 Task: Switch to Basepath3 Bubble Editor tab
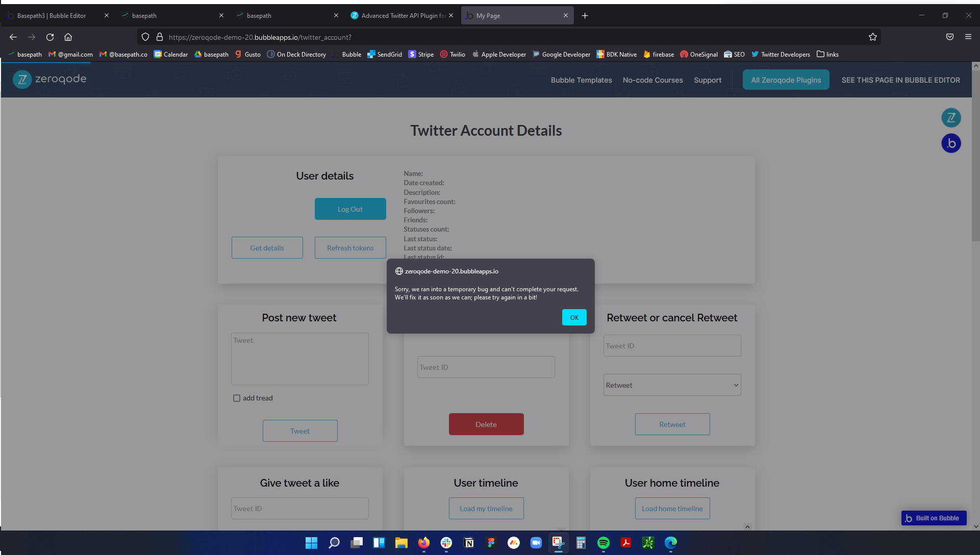coord(52,16)
